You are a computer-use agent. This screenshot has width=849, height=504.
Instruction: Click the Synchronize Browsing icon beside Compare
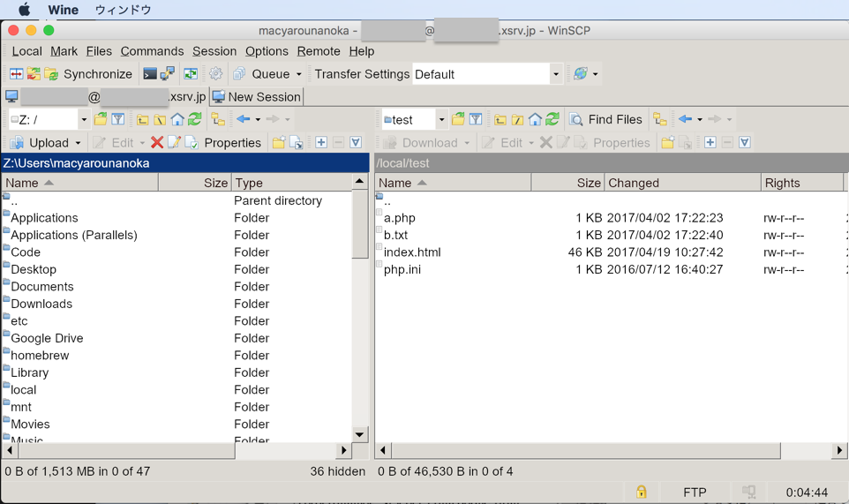coord(34,73)
